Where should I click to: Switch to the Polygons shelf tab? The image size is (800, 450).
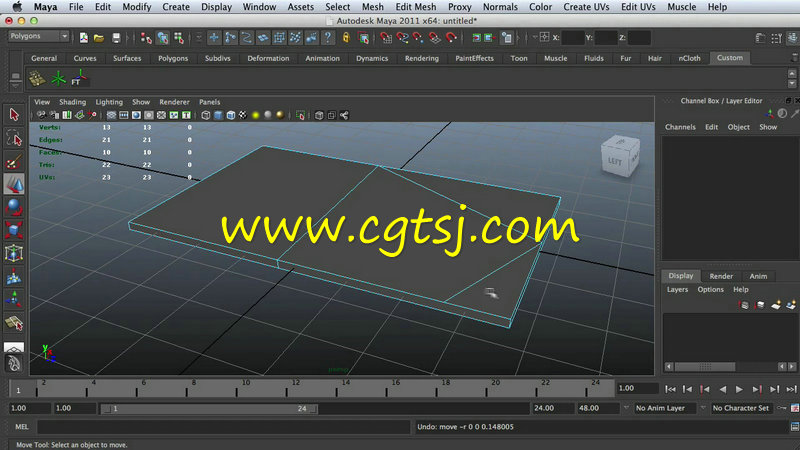[x=173, y=58]
